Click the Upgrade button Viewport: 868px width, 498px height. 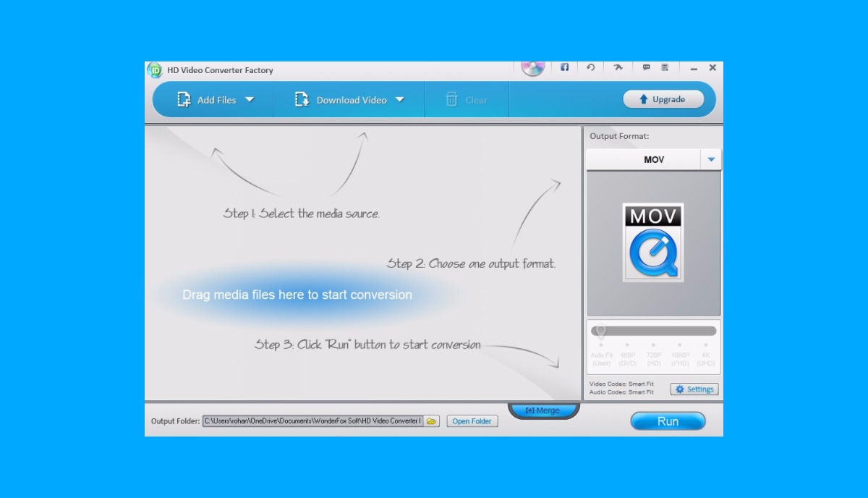pyautogui.click(x=664, y=99)
